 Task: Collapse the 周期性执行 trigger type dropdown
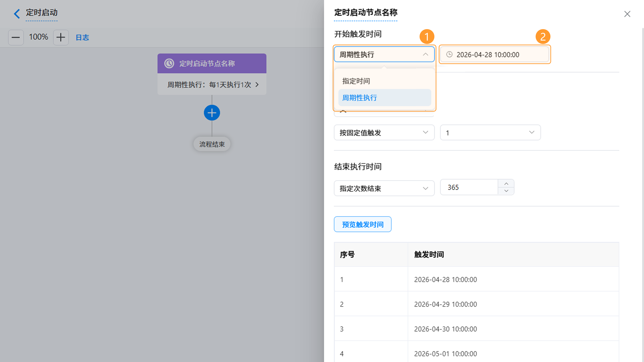(x=384, y=54)
